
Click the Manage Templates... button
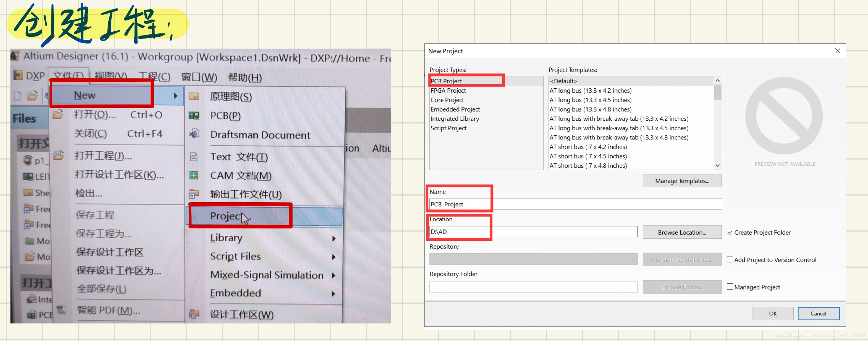(x=682, y=181)
